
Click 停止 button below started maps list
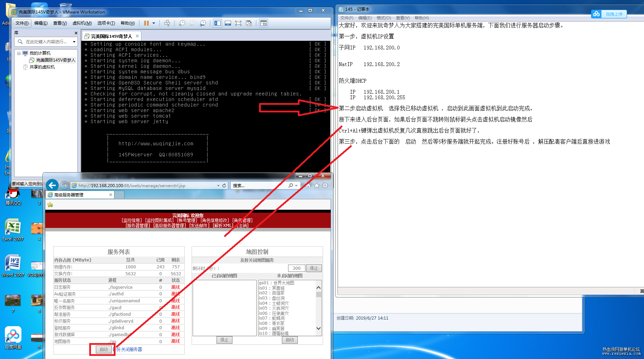(x=224, y=340)
